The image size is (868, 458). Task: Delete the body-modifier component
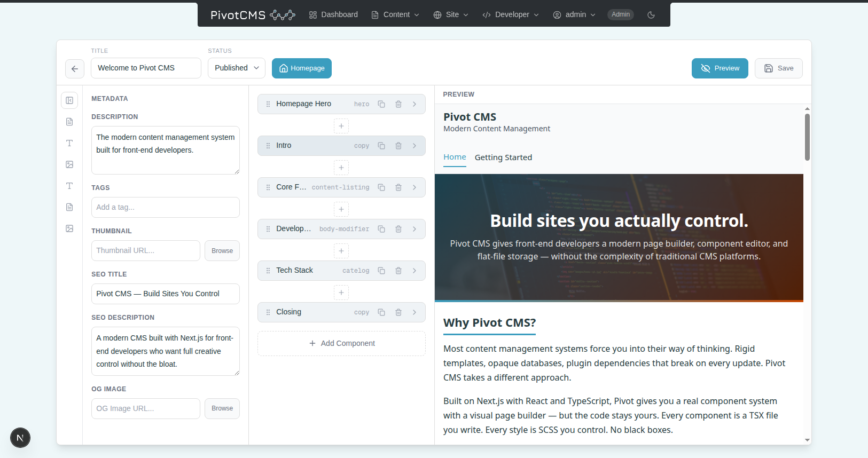click(x=398, y=229)
